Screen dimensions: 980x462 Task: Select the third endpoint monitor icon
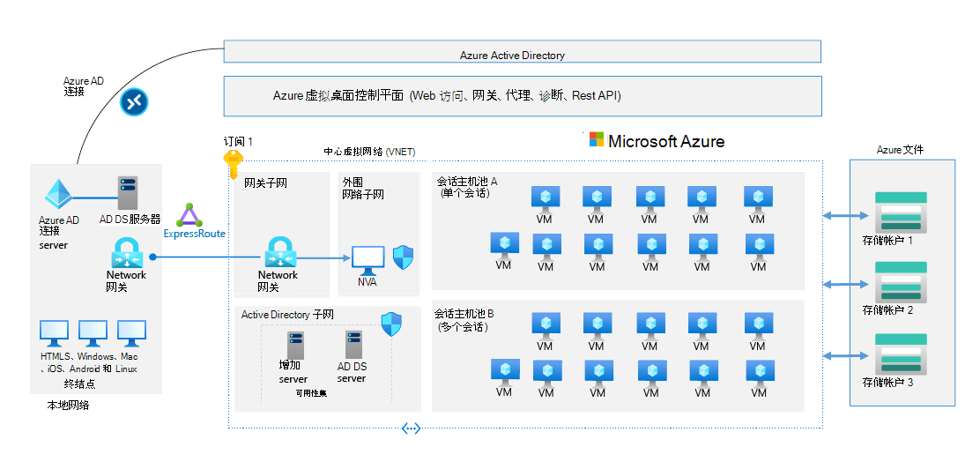tap(131, 334)
